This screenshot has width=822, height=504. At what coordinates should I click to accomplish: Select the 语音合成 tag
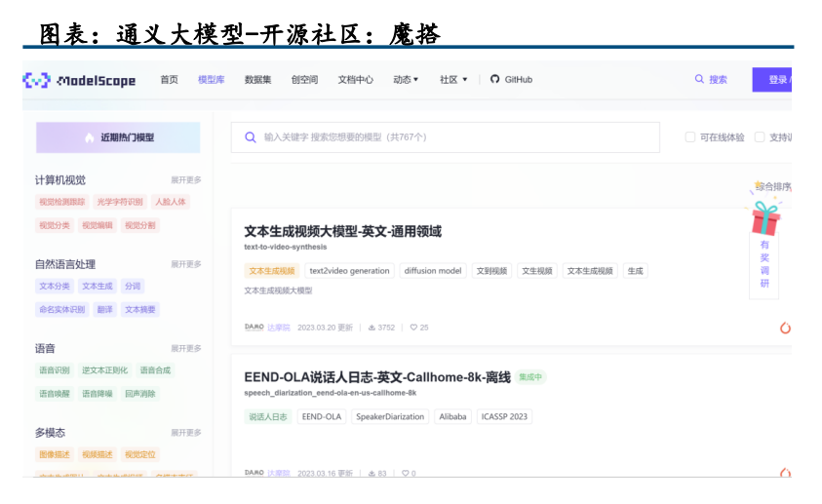(155, 370)
